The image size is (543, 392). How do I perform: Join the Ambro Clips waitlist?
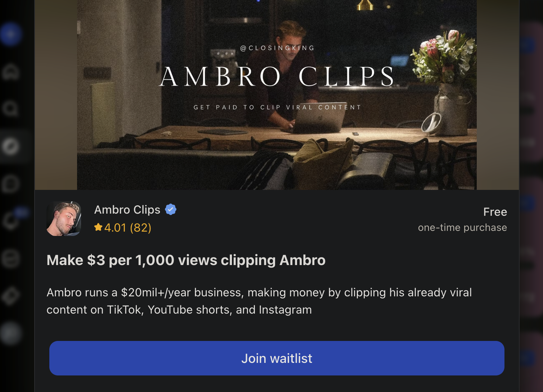(277, 358)
